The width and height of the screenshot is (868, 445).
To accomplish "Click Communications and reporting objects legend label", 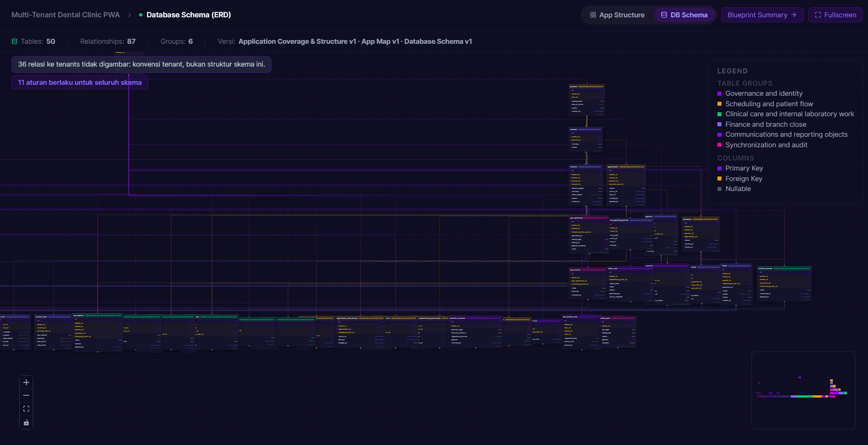I will click(x=786, y=135).
